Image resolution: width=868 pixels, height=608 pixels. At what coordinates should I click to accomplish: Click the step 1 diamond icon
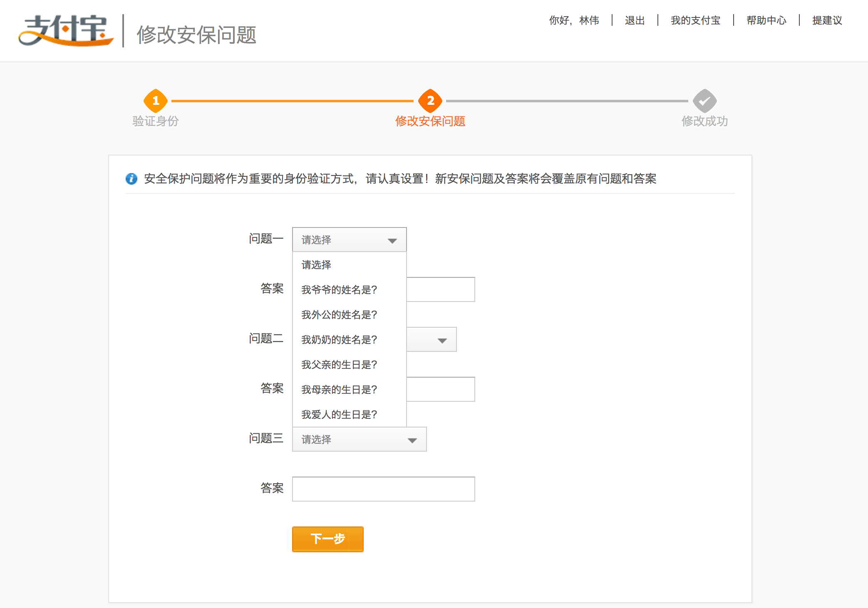pyautogui.click(x=156, y=101)
